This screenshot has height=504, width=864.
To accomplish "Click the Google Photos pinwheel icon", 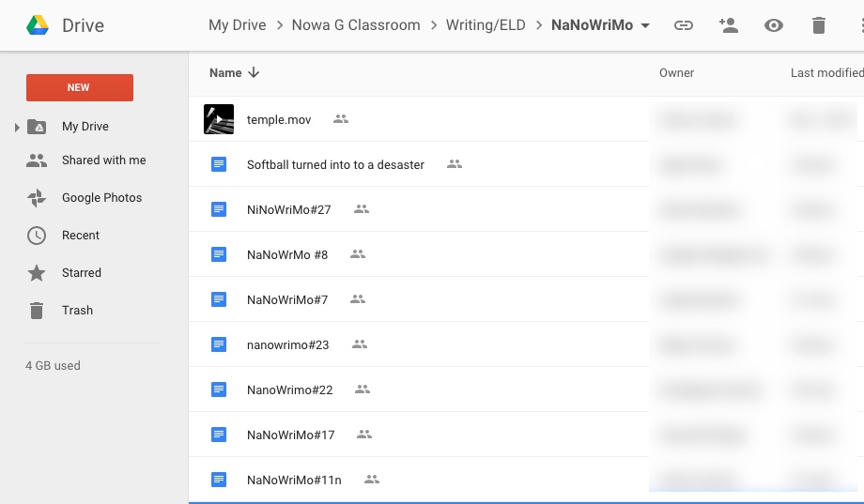I will click(37, 198).
